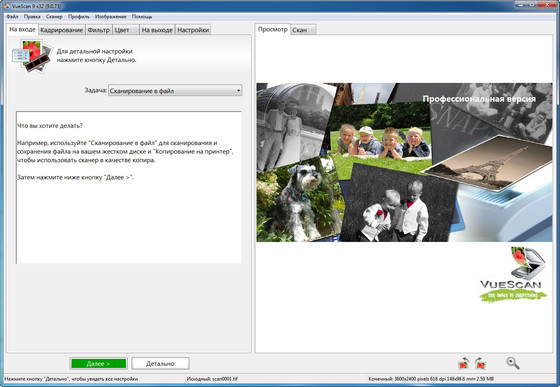The width and height of the screenshot is (560, 387).
Task: Select the Просмотр preview tab
Action: click(x=272, y=29)
